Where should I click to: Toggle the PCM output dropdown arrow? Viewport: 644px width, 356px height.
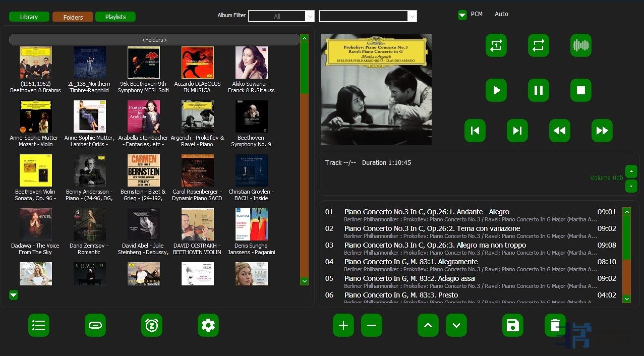pyautogui.click(x=462, y=15)
